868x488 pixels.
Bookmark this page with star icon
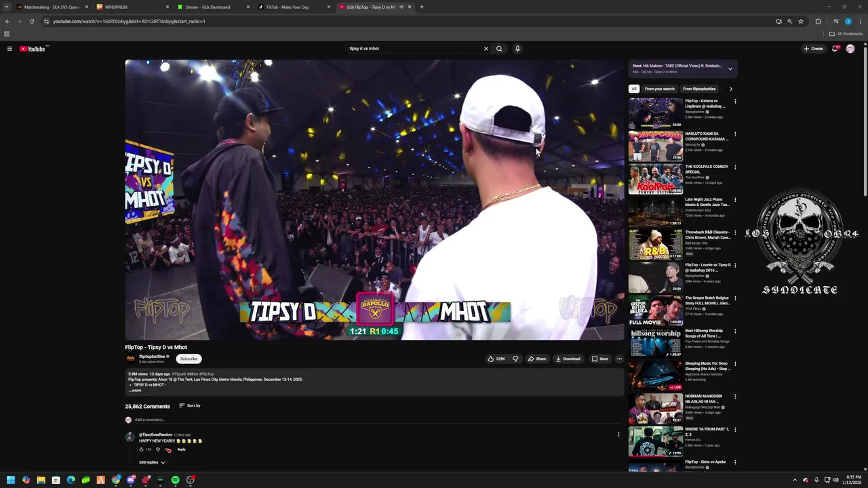[x=801, y=21]
